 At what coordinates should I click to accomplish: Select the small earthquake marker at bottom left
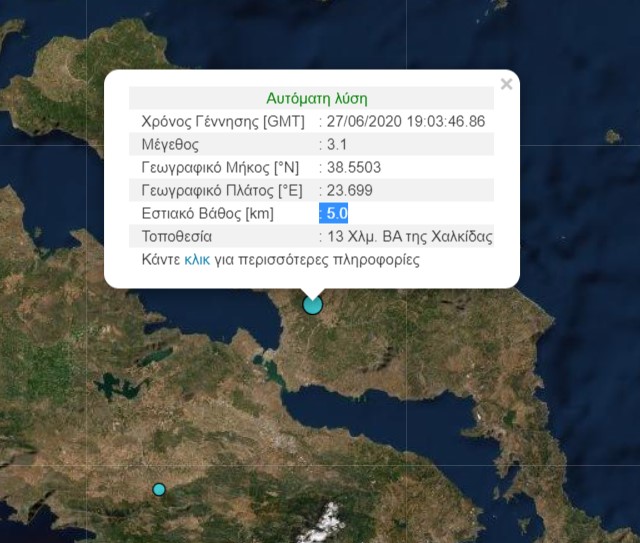[x=159, y=489]
